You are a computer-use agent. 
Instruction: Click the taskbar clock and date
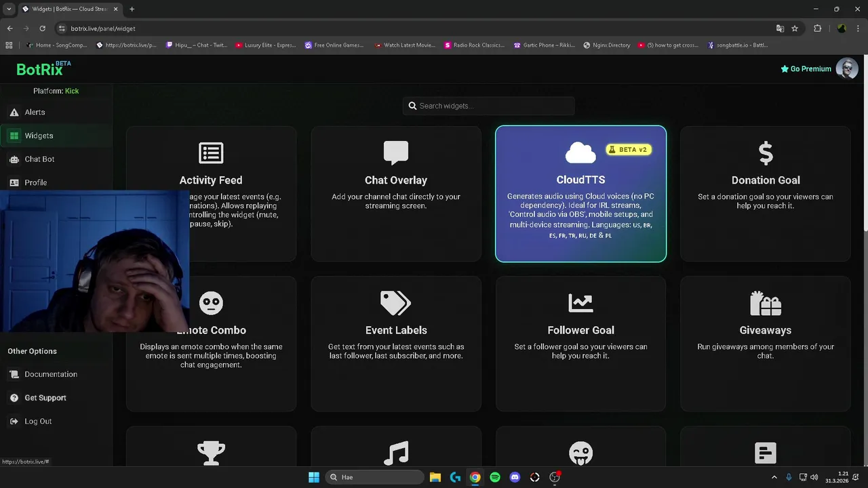coord(837,477)
